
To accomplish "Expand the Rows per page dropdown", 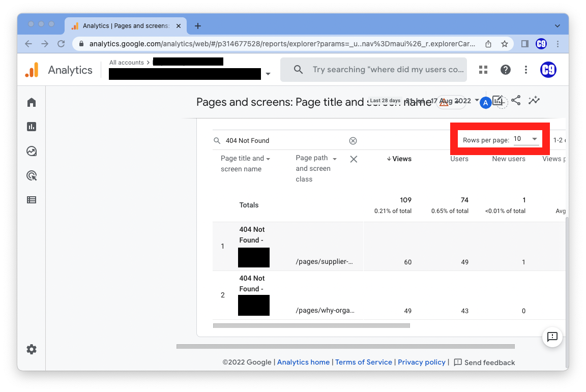I will click(526, 139).
